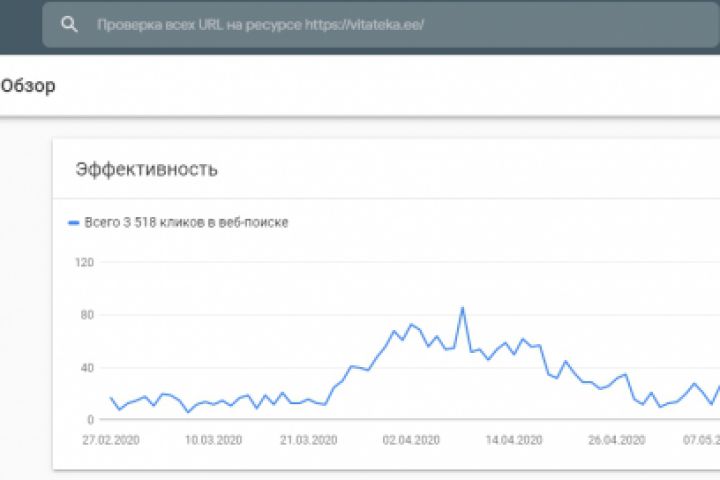720x480 pixels.
Task: Click the 14.04.2020 date label
Action: tap(514, 439)
